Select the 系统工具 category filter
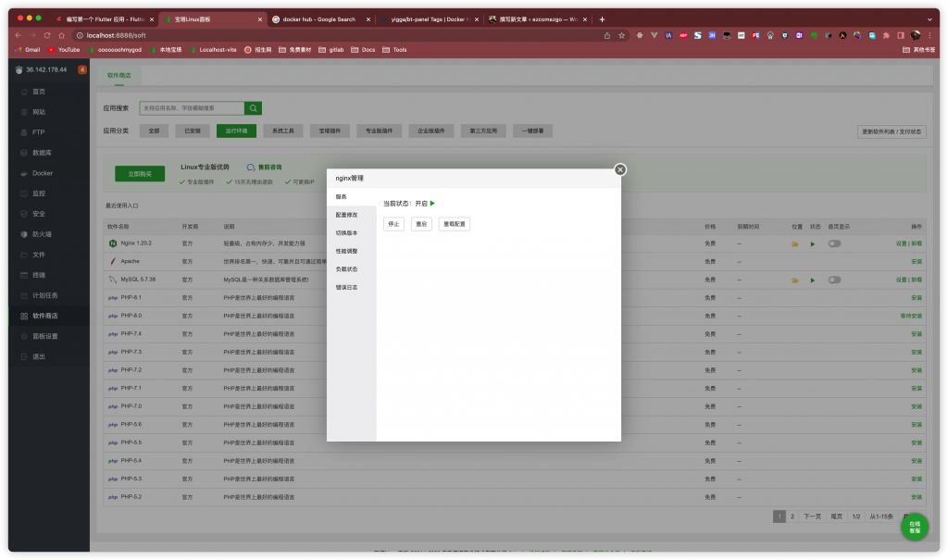 pos(282,131)
